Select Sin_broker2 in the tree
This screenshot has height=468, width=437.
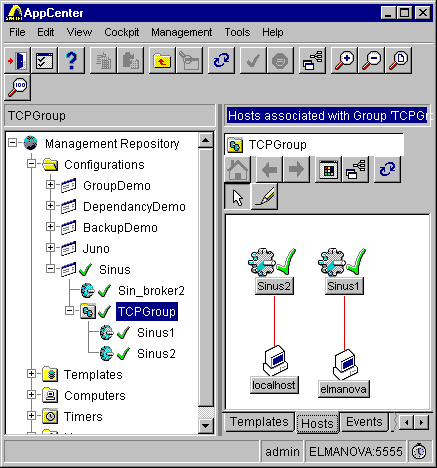click(x=151, y=291)
